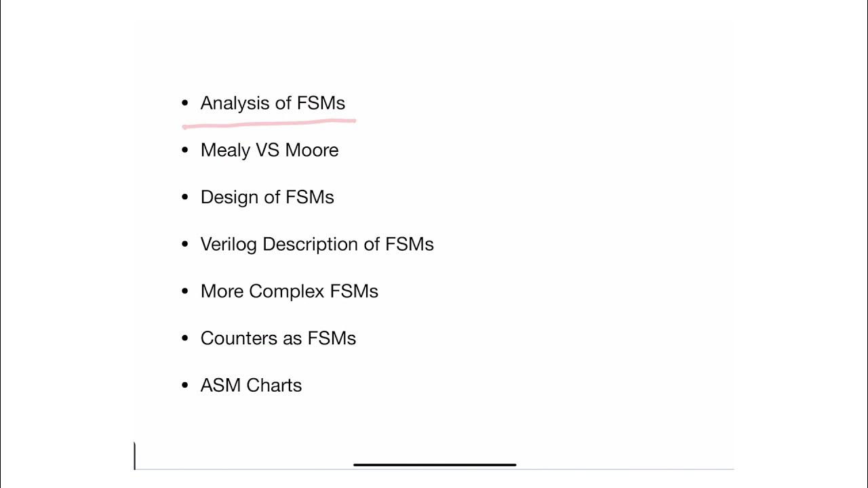Click the 'Counters as FSMs' entry
The width and height of the screenshot is (868, 488).
[x=278, y=338]
